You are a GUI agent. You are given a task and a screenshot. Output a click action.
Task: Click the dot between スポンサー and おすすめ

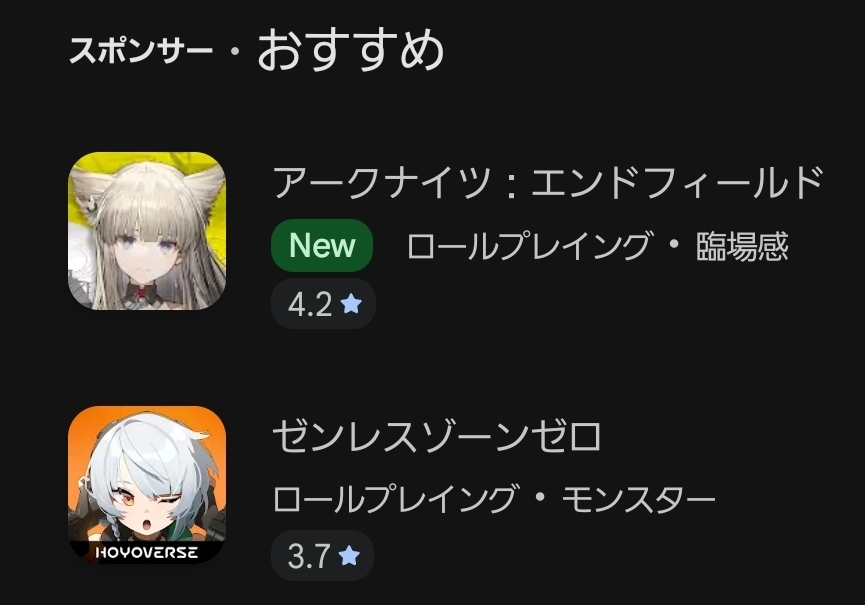[x=236, y=51]
